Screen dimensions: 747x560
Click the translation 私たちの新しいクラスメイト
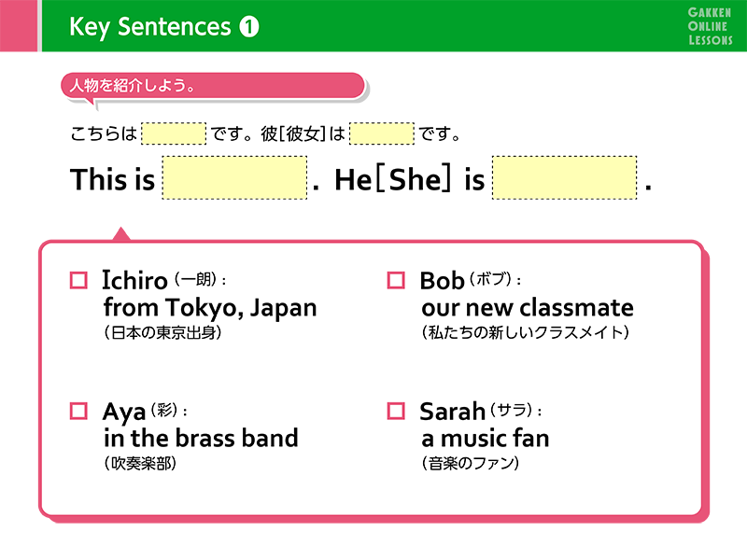pos(526,332)
